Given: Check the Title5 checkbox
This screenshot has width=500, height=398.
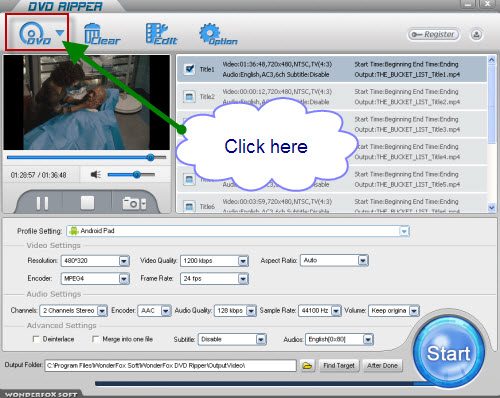Looking at the screenshot, I should tap(189, 179).
